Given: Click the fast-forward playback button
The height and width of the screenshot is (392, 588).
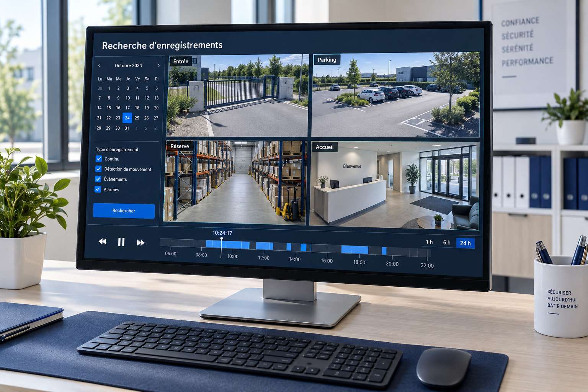Looking at the screenshot, I should pos(140,242).
